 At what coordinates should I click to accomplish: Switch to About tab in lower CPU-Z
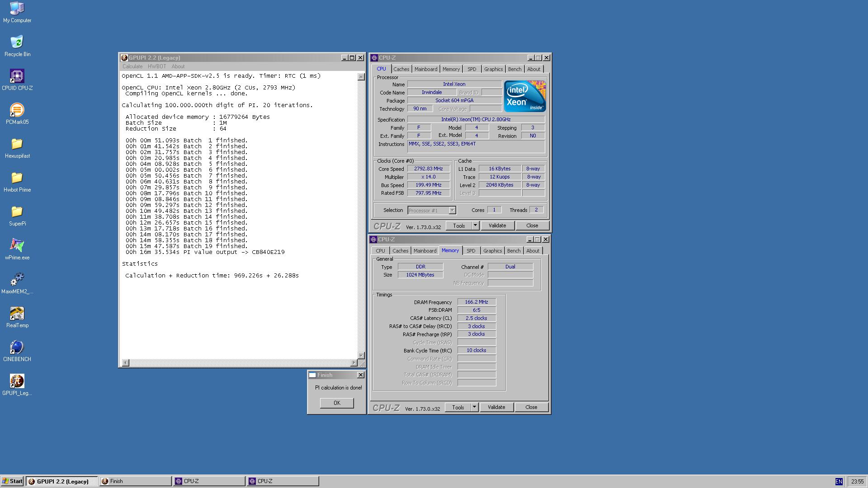(533, 251)
